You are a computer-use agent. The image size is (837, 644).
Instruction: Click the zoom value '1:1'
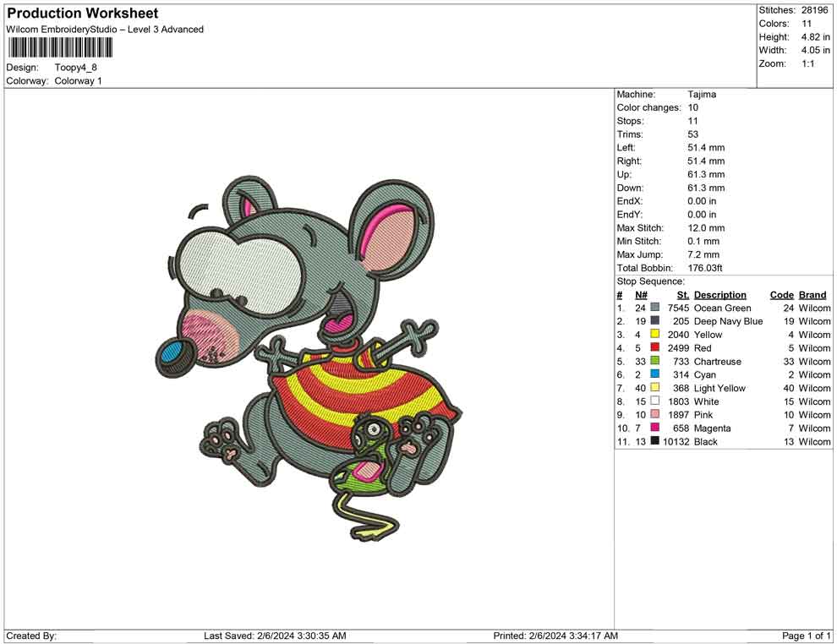click(x=808, y=63)
